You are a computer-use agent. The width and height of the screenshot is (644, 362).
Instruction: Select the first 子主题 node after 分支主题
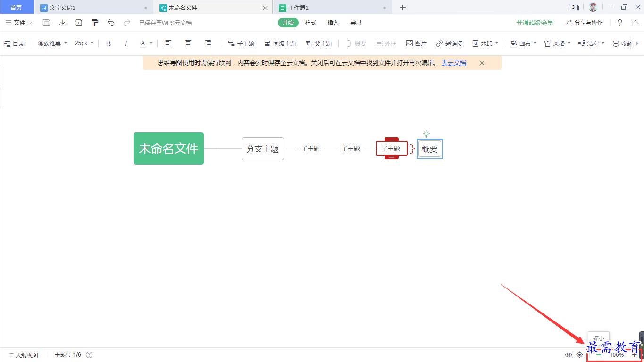[x=310, y=148]
